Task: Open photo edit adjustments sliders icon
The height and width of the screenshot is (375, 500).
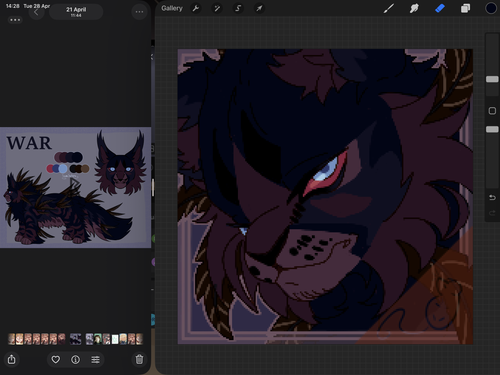Action: point(95,359)
